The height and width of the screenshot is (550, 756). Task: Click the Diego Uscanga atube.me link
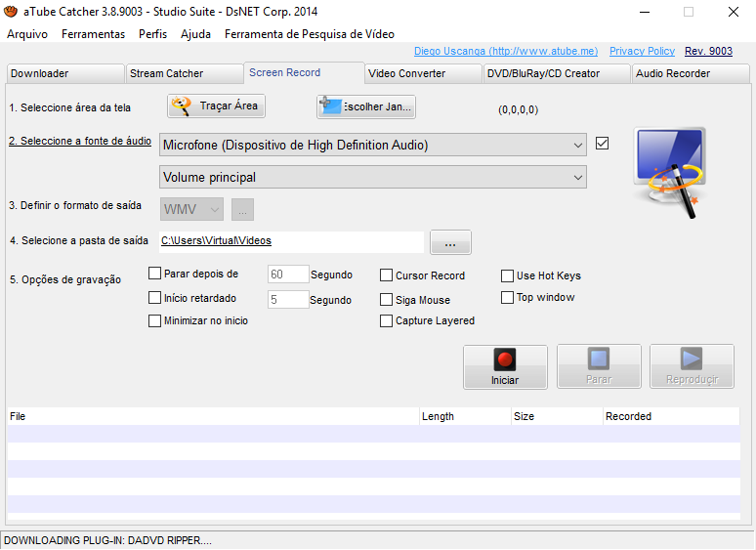[x=506, y=51]
